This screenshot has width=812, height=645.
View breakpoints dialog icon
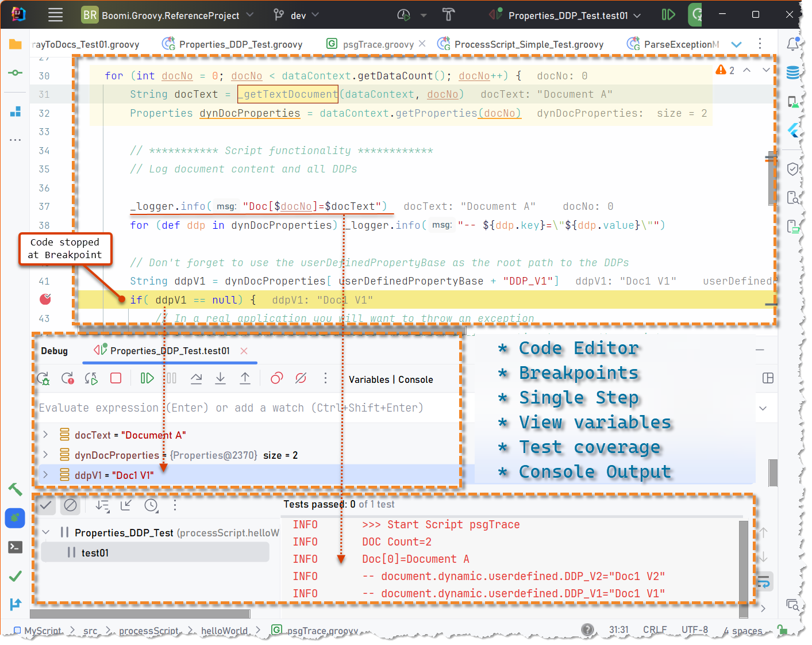coord(276,378)
